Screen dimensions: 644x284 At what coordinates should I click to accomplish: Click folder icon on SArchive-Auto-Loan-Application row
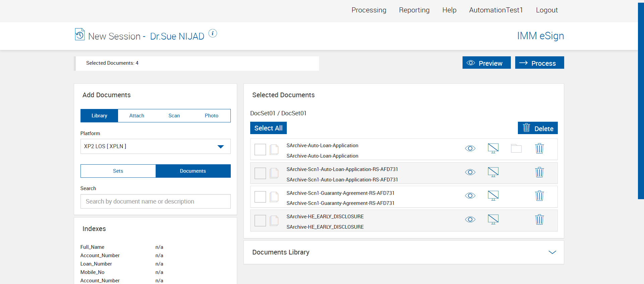[x=516, y=149]
